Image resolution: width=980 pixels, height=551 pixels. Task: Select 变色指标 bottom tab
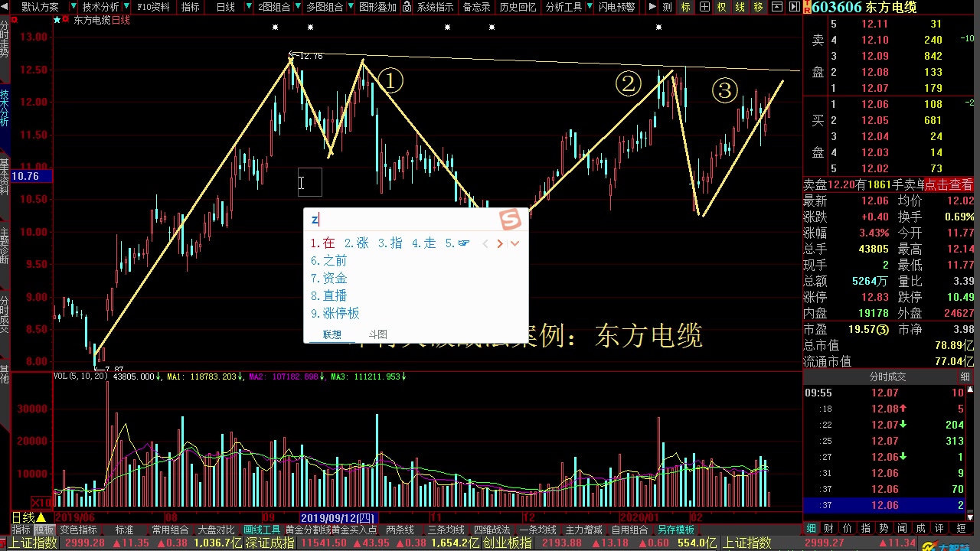(x=79, y=530)
